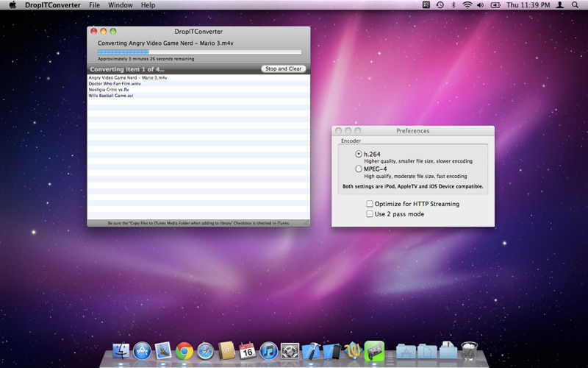Click the Encoder group label in Preferences
This screenshot has height=368, width=588.
(x=351, y=141)
